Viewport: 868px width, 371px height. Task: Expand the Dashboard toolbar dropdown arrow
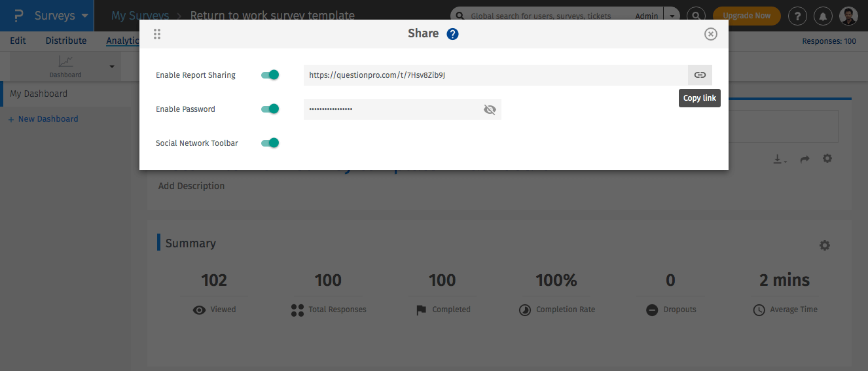click(111, 67)
